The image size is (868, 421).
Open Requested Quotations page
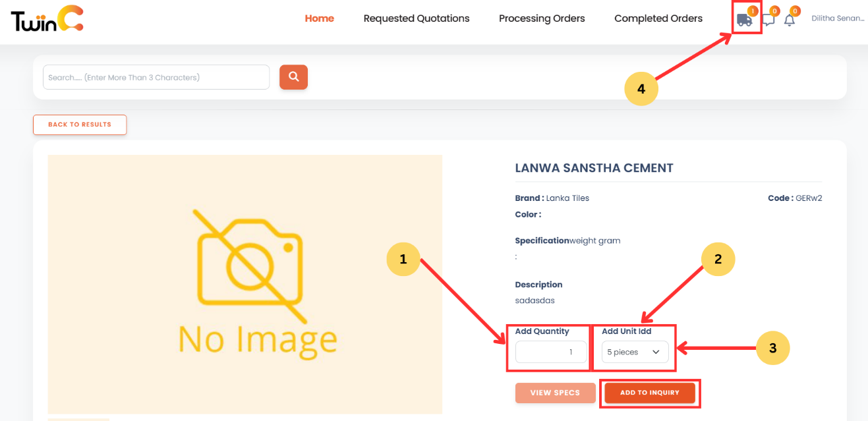(x=416, y=18)
